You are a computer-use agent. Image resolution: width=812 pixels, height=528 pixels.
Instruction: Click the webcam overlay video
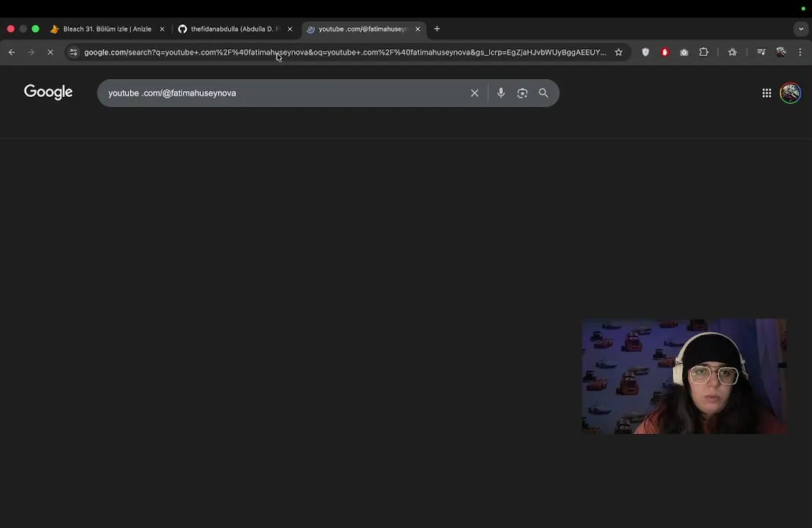tap(684, 376)
